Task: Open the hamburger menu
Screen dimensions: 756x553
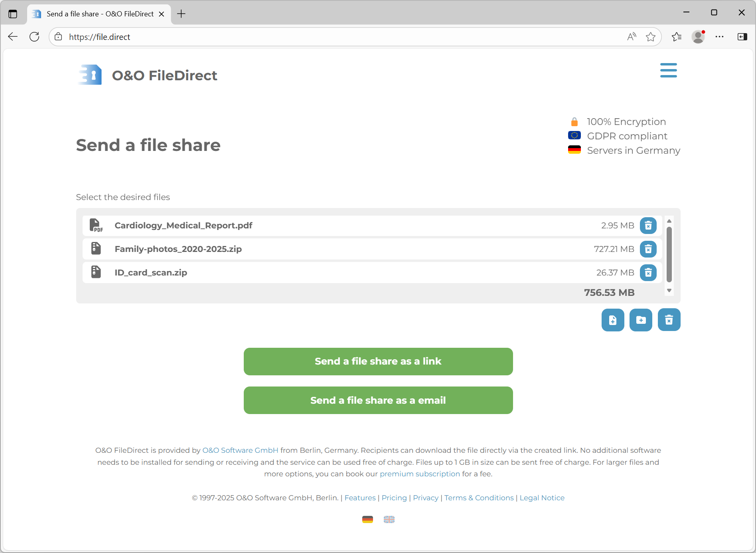Action: pyautogui.click(x=668, y=70)
